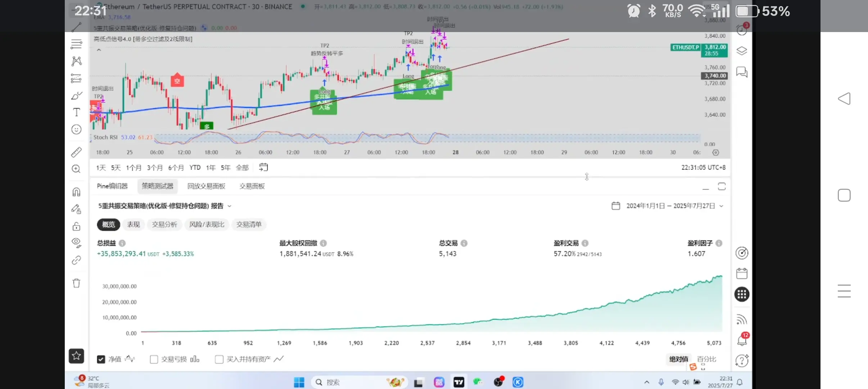
Task: Click the go to date icon
Action: pos(263,167)
